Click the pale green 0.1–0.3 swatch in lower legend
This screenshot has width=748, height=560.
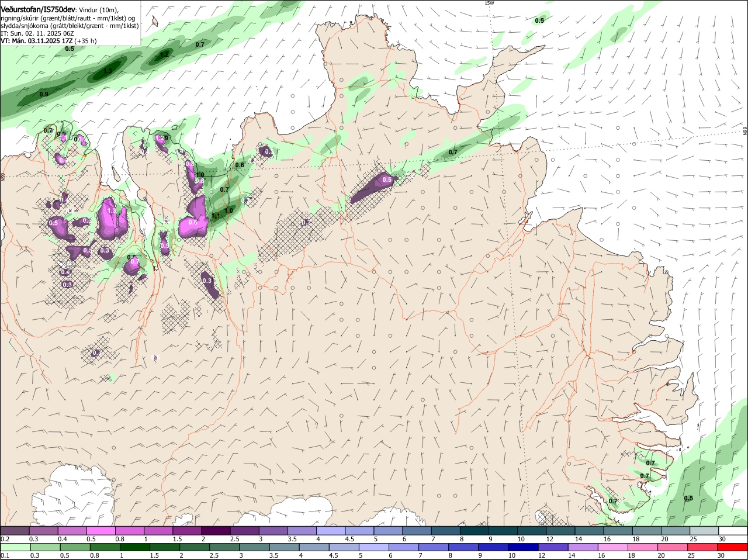15,547
